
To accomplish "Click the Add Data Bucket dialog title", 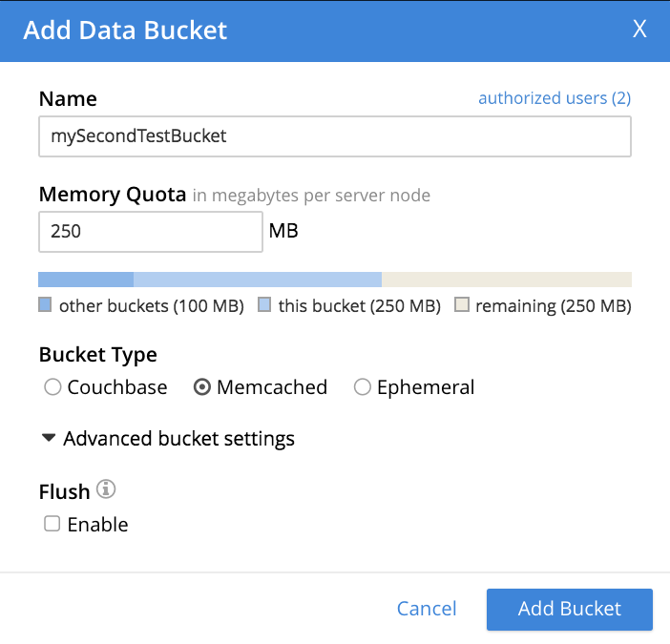I will pyautogui.click(x=125, y=31).
